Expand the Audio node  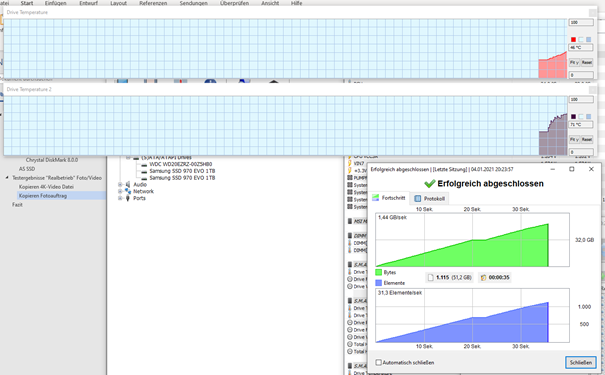[x=120, y=184]
